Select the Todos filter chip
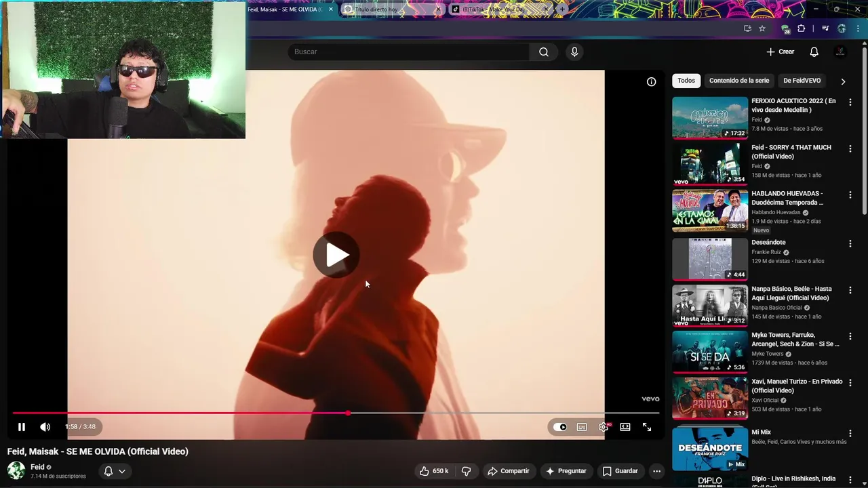The height and width of the screenshot is (488, 868). 686,81
